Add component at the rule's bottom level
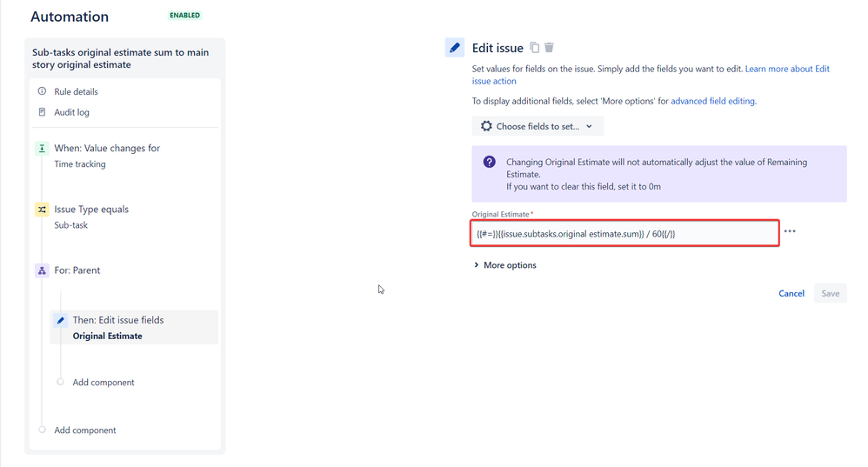 [x=84, y=430]
